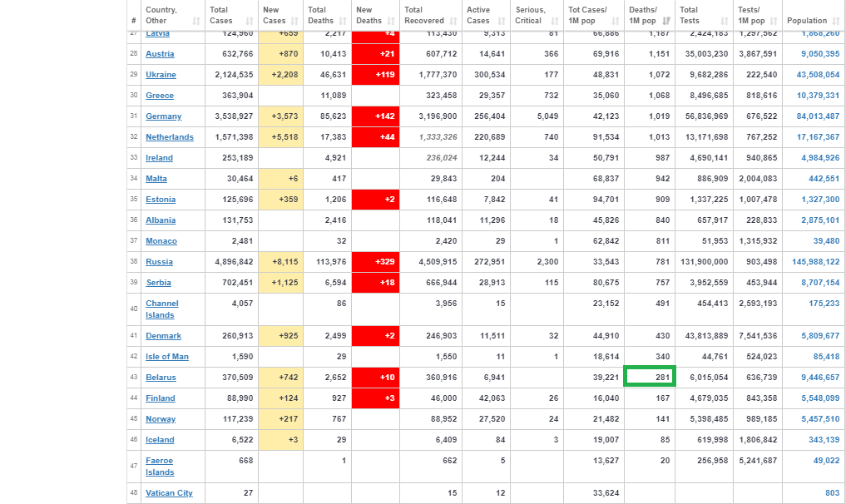This screenshot has width=846, height=504.
Task: Sort by Population column arrows
Action: point(836,21)
